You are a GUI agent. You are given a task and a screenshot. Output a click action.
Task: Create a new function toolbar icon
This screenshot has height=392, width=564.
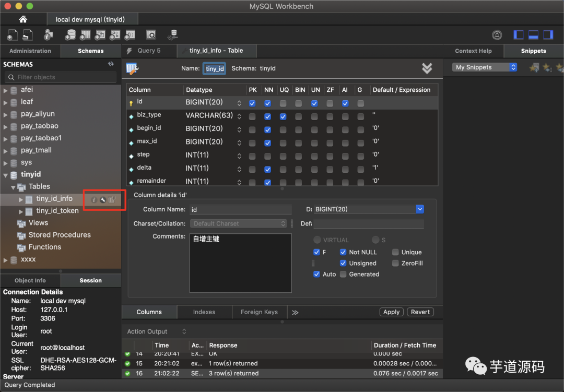click(130, 35)
